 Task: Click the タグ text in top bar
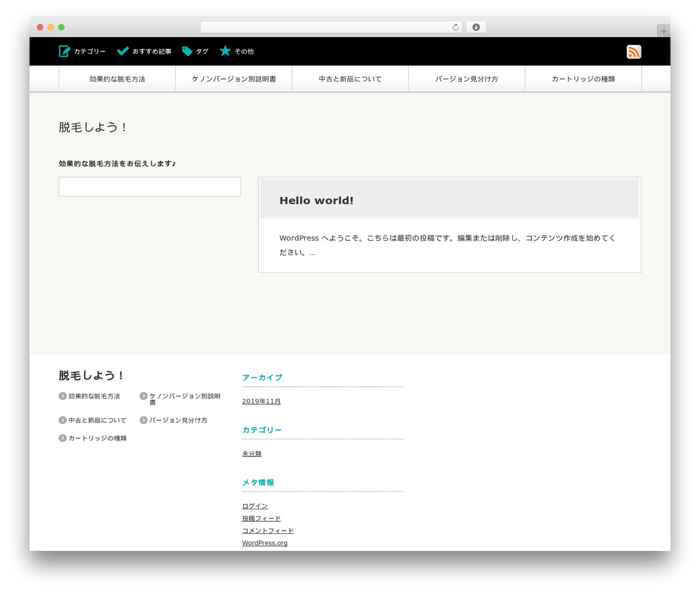coord(202,51)
